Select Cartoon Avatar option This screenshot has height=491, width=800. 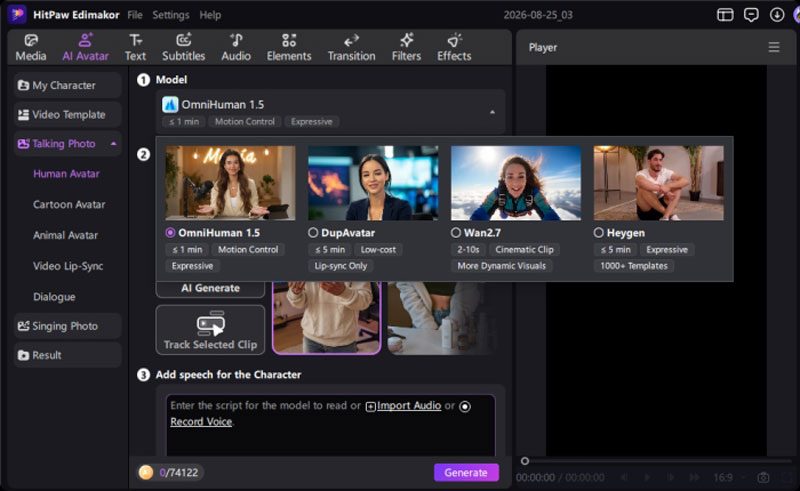[x=69, y=204]
